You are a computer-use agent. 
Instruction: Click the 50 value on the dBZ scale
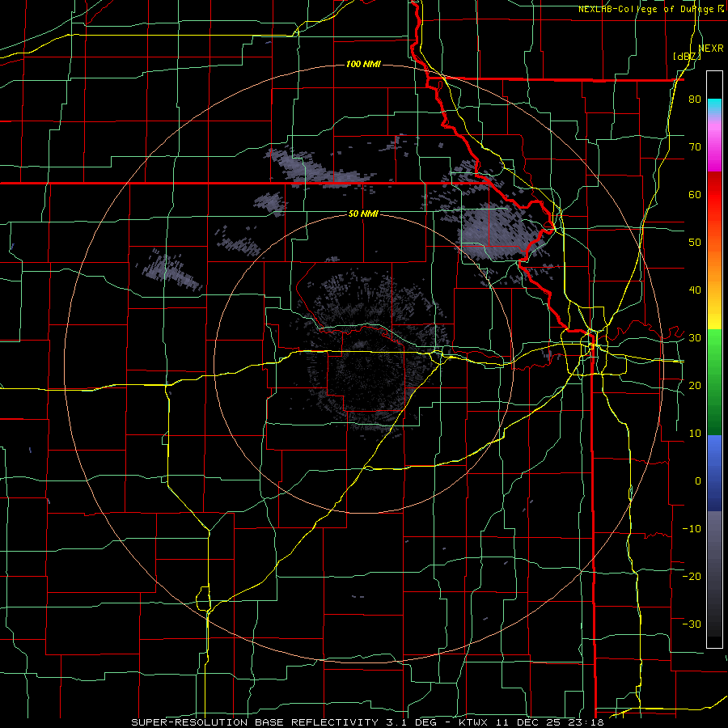tap(695, 243)
